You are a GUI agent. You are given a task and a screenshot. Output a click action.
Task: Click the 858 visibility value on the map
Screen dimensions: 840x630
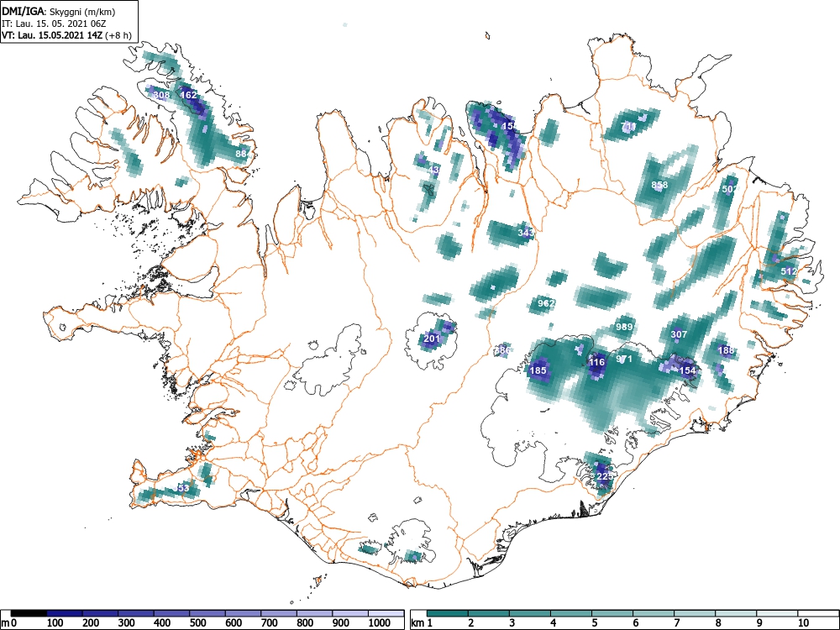click(659, 185)
